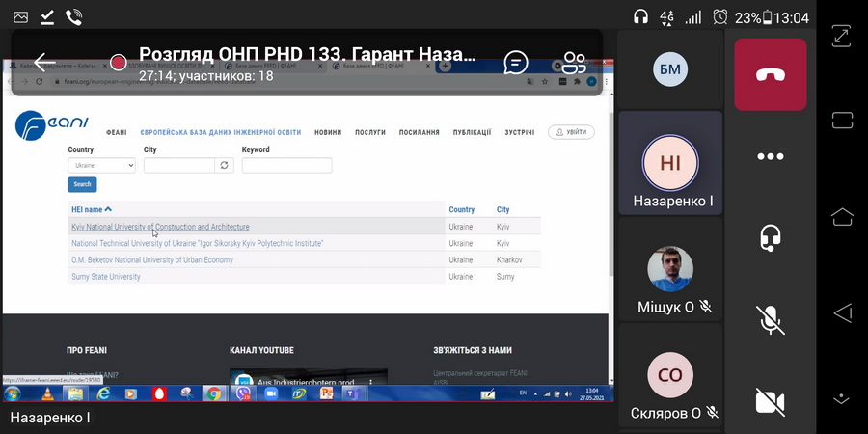Viewport: 868px width, 434px height.
Task: Turn on the camera
Action: 770,400
